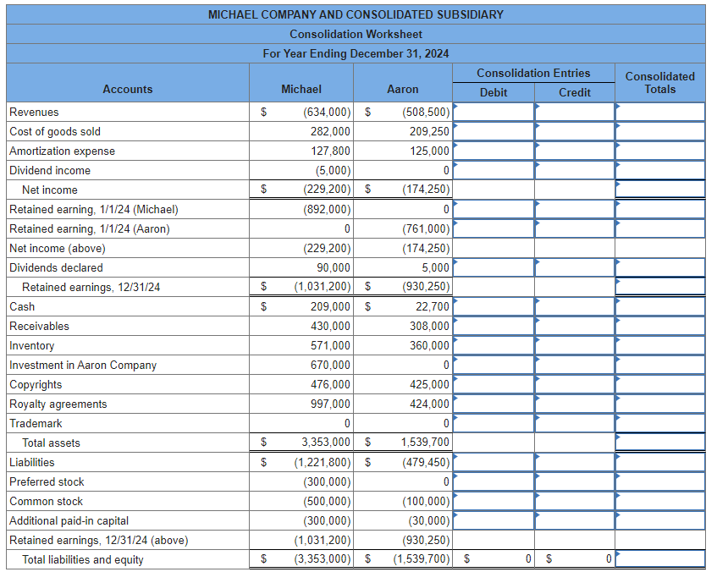Image resolution: width=728 pixels, height=572 pixels.
Task: Select the Consolidated Totals cell for Total assets
Action: [659, 443]
